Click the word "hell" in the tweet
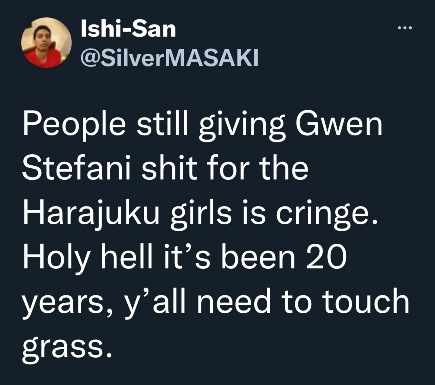 click(127, 257)
